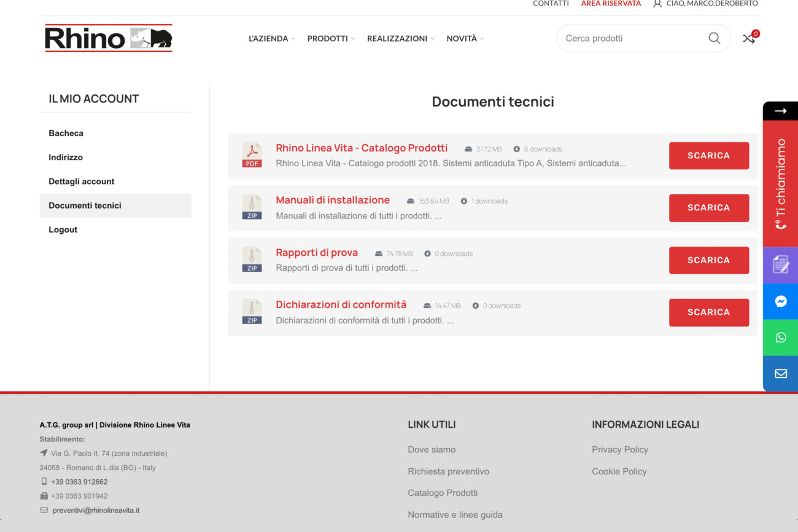Open the compare products shuffle icon
This screenshot has height=532, width=798.
(x=748, y=39)
